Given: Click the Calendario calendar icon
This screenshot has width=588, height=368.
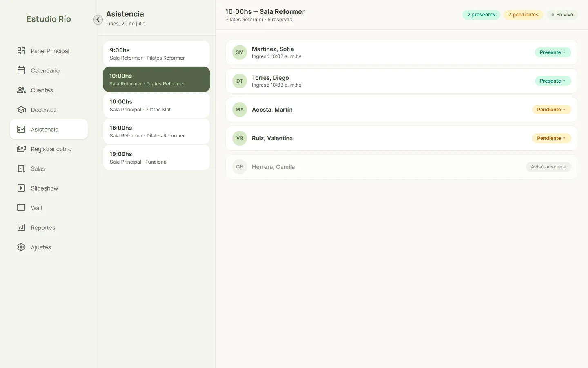Looking at the screenshot, I should point(21,70).
